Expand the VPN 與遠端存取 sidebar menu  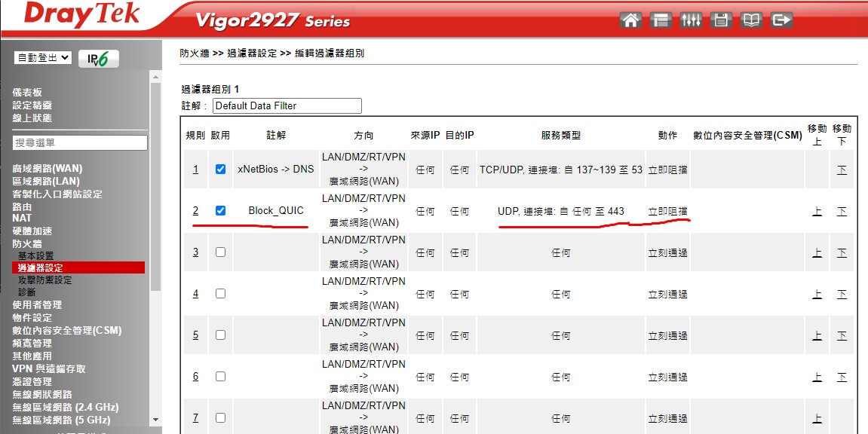point(49,368)
